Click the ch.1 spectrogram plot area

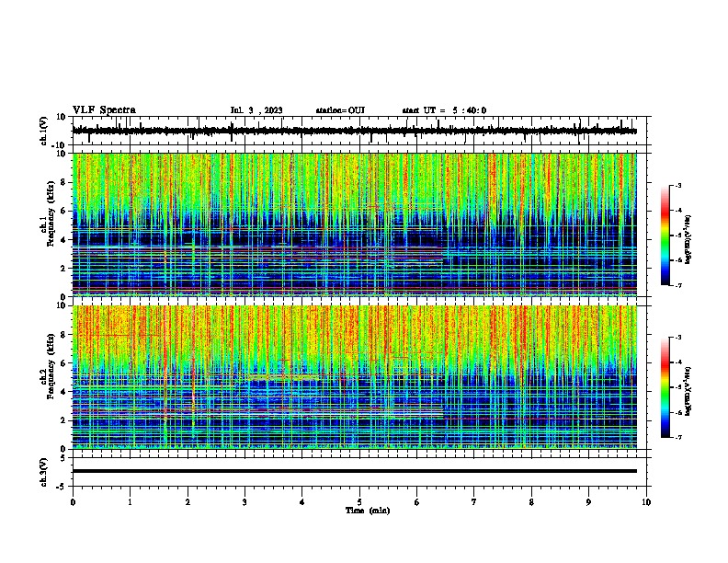(x=354, y=224)
